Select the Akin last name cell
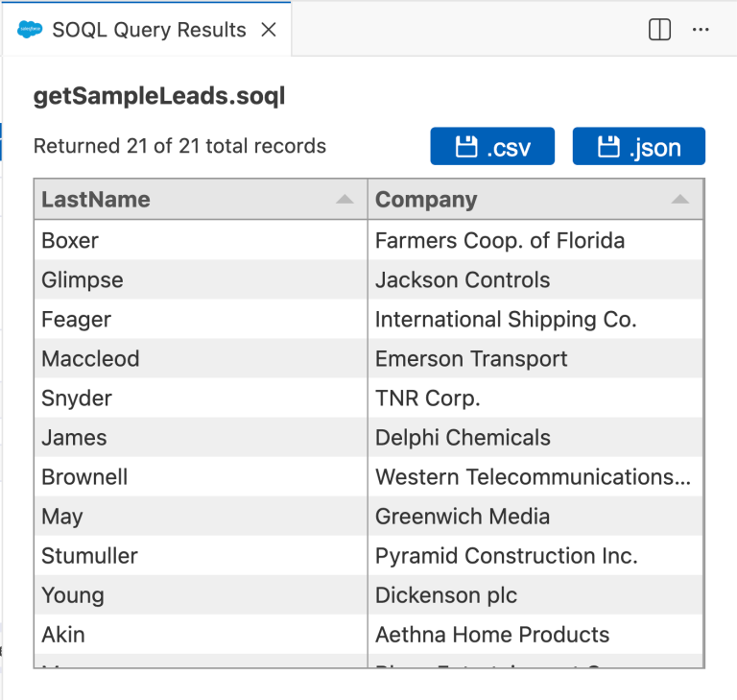737x700 pixels. (x=201, y=634)
